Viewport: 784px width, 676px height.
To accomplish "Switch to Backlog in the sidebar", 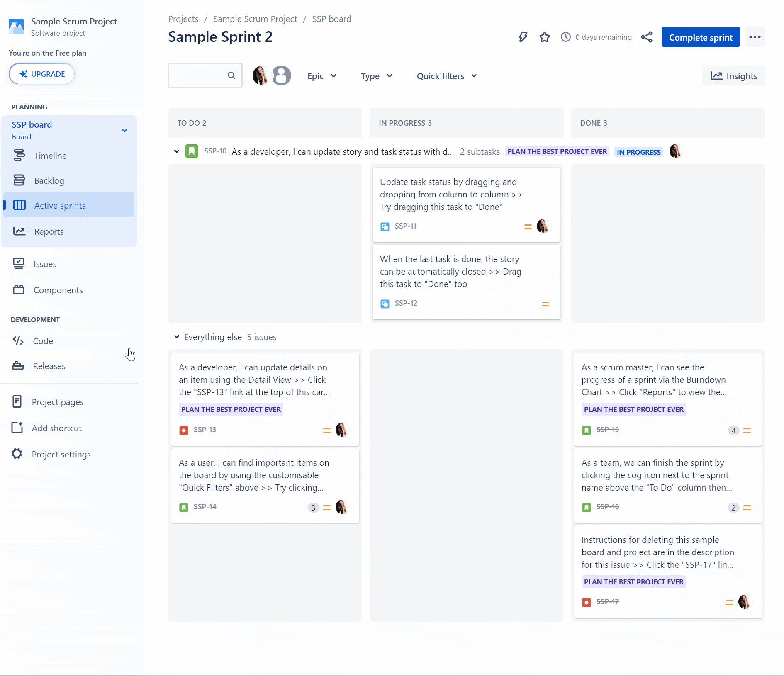I will coord(49,180).
